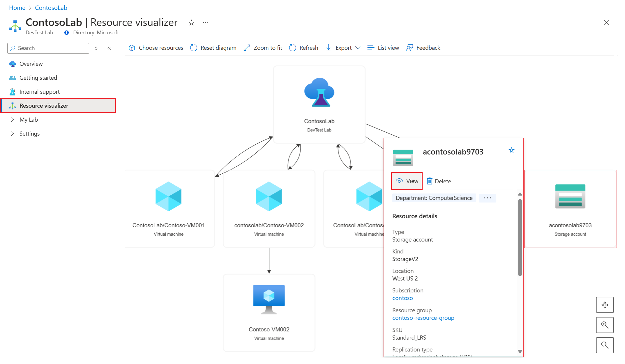Click the acontosolab9703 panel title

[x=453, y=152]
